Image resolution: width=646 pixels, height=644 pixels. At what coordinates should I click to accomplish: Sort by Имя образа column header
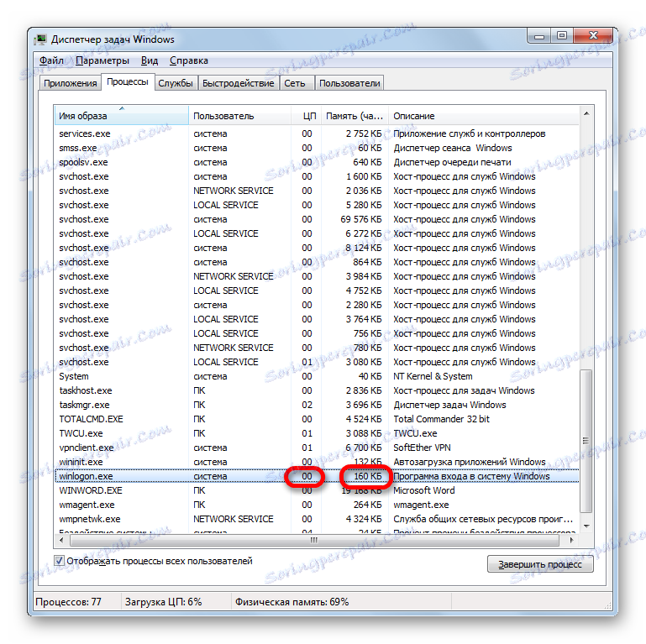point(121,116)
